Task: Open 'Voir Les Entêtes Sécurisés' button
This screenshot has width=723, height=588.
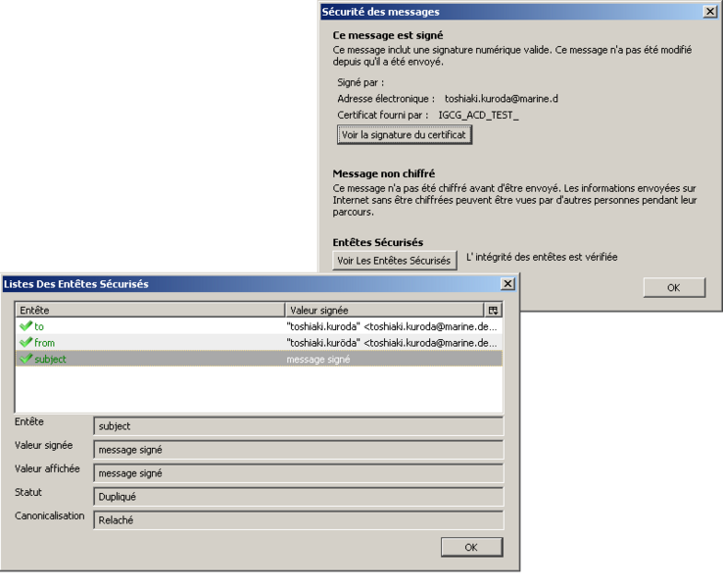Action: (x=394, y=260)
